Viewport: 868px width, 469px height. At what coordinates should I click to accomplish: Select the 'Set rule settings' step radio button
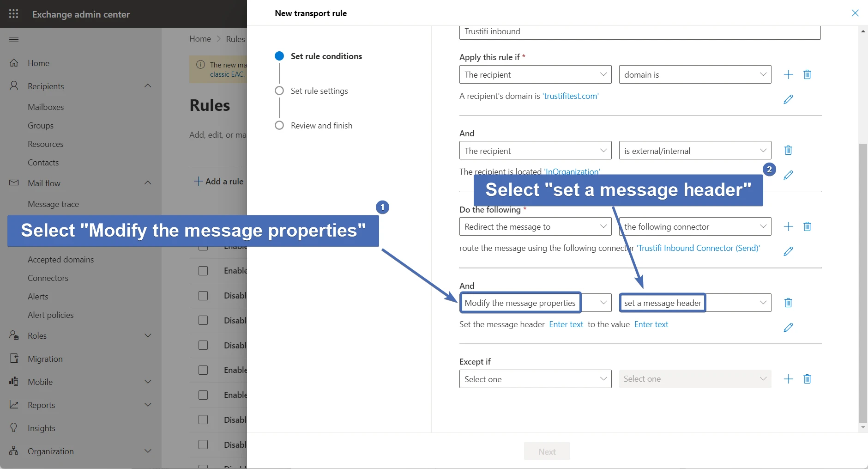click(x=279, y=91)
